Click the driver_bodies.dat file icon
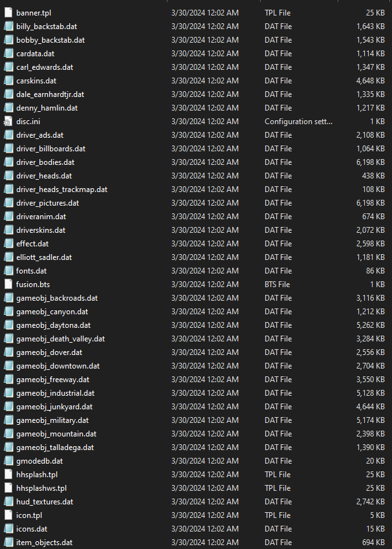 tap(8, 162)
